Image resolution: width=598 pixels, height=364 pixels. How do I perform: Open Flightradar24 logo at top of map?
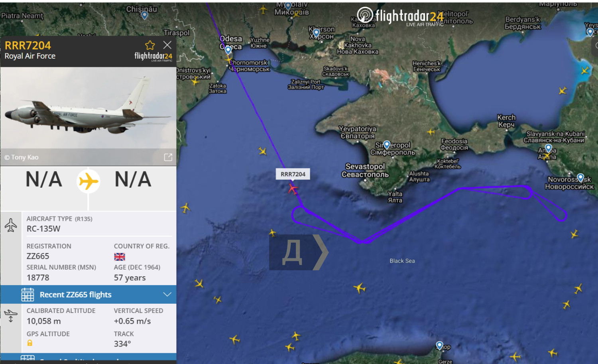pos(400,17)
